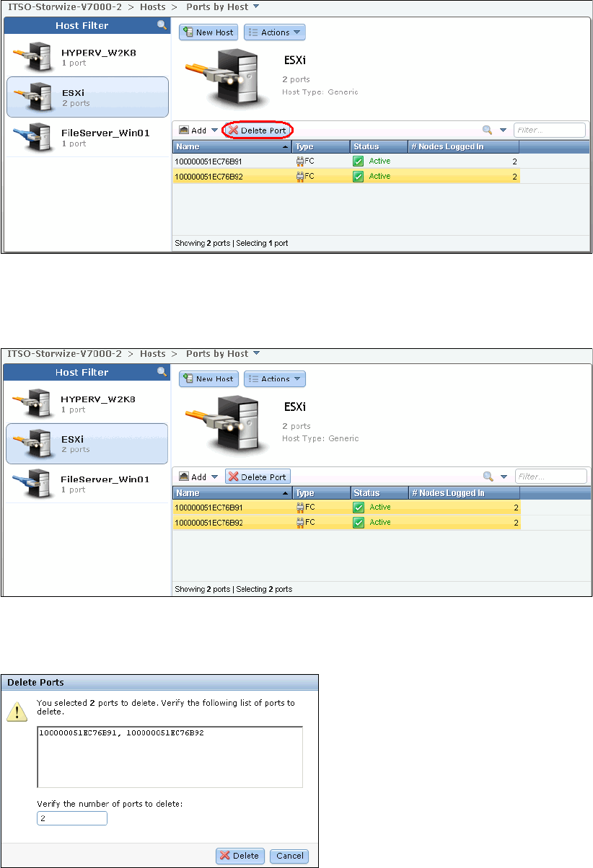Click New Host button in lower panel
Viewport: 593px width, 868px height.
208,378
